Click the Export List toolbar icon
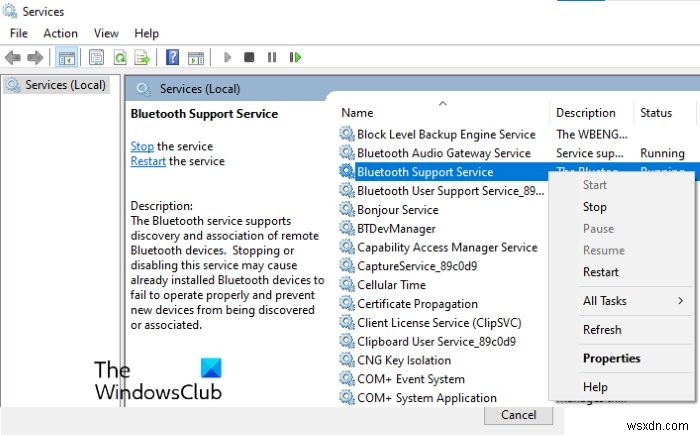Image resolution: width=700 pixels, height=436 pixels. [142, 58]
